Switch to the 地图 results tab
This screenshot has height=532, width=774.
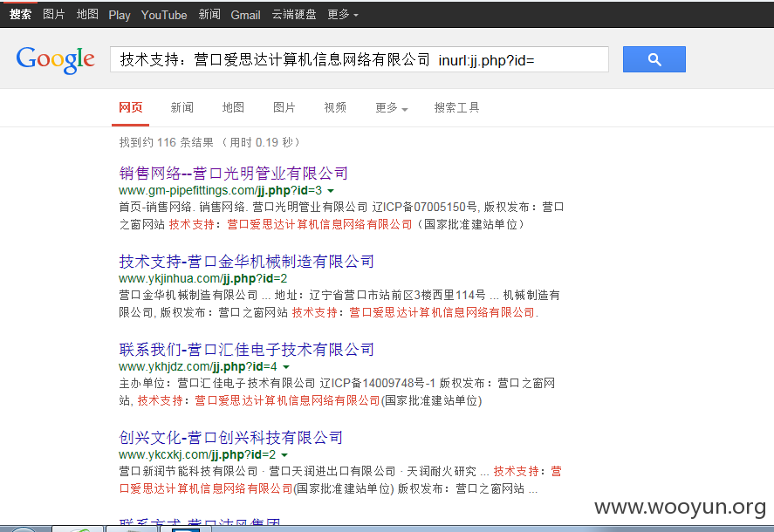(x=233, y=107)
